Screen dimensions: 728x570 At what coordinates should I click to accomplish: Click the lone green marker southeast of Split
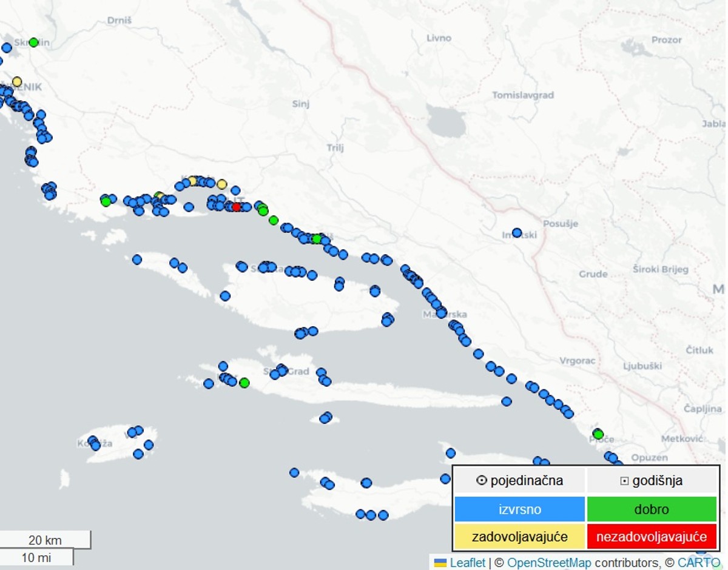[x=274, y=220]
